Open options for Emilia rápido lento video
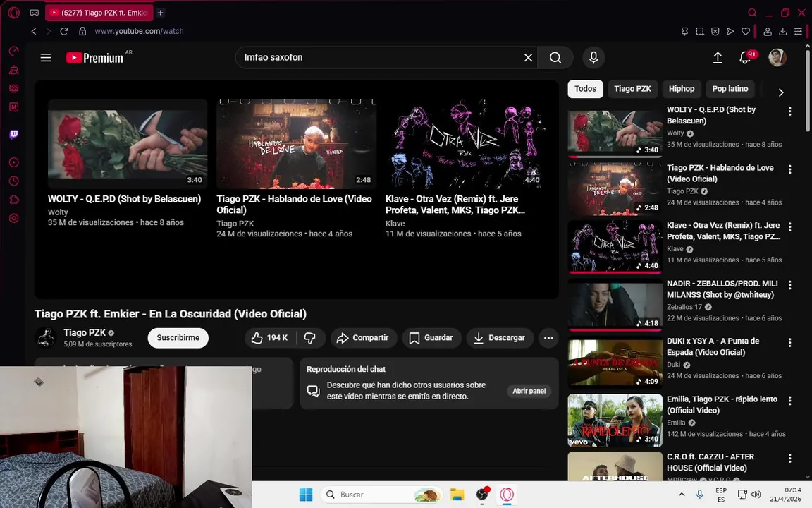 pyautogui.click(x=789, y=400)
